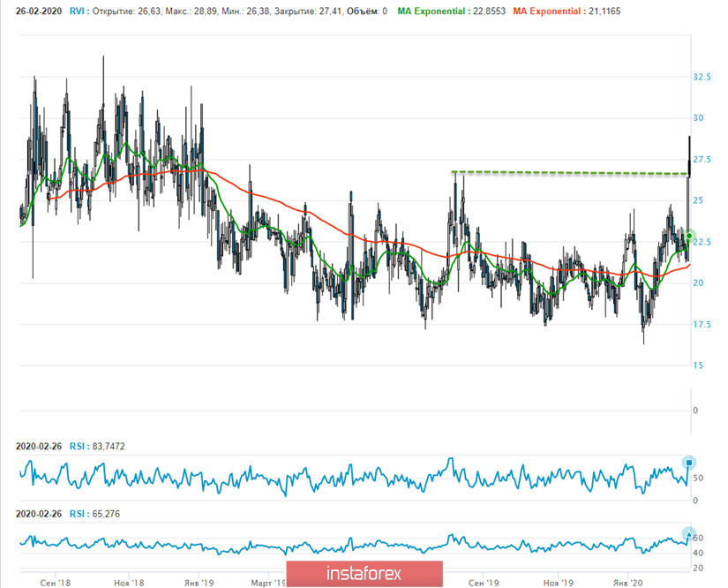Image resolution: width=728 pixels, height=588 pixels.
Task: Click the 32.5 price axis label
Action: (x=702, y=77)
